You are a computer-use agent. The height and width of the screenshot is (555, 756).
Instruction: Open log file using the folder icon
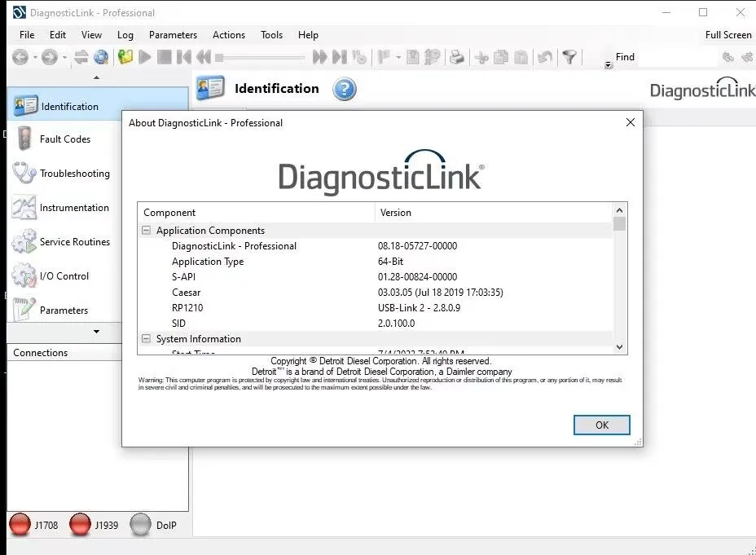click(x=125, y=57)
